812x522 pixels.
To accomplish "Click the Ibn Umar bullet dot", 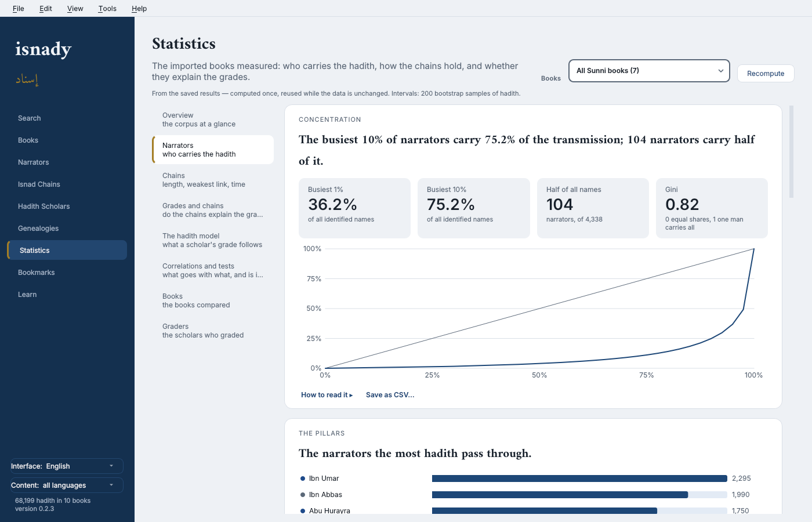I will (x=303, y=478).
